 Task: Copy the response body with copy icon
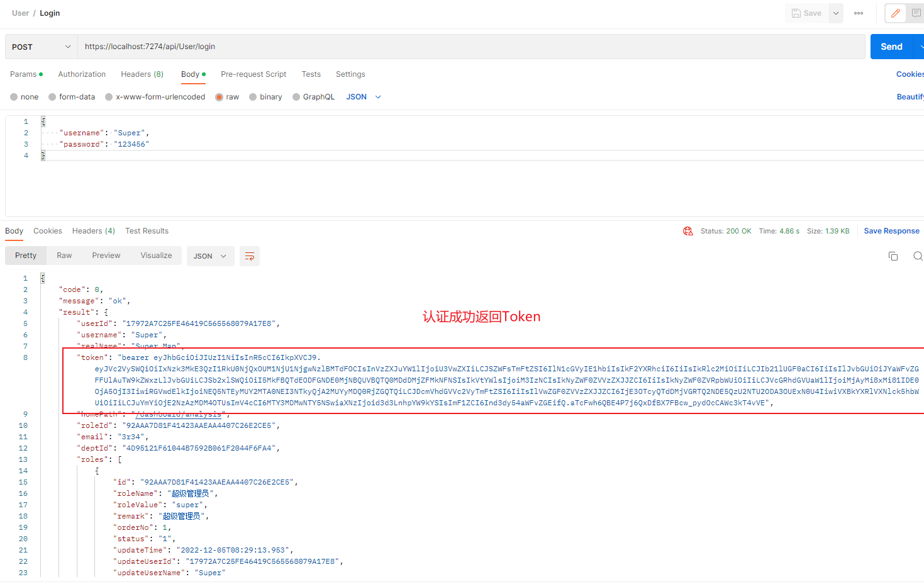[893, 256]
